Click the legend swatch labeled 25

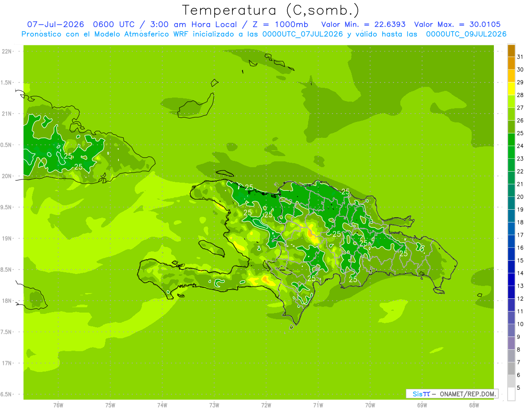click(511, 127)
